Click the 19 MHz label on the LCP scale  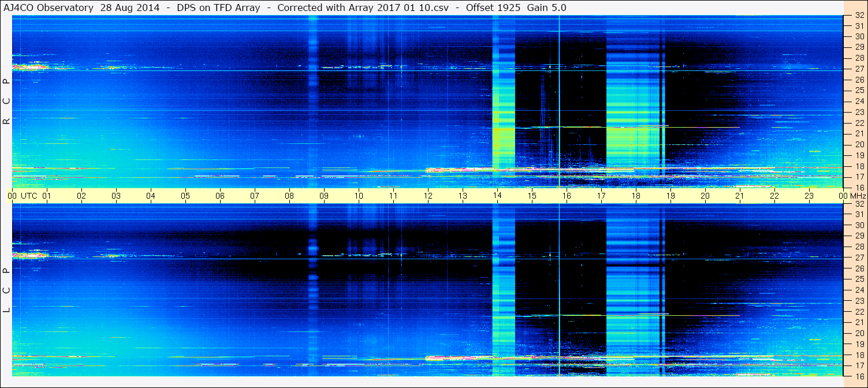[859, 344]
